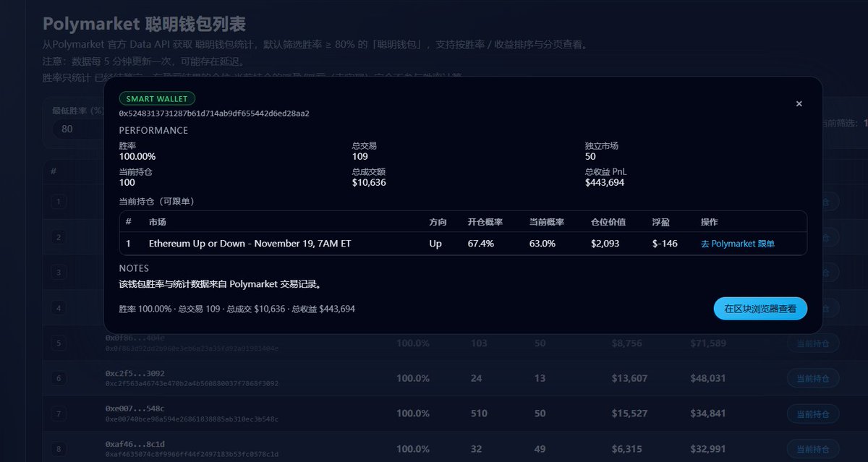Click the page title Polymarket 聪明钱包列表
The height and width of the screenshot is (462, 868).
point(144,24)
